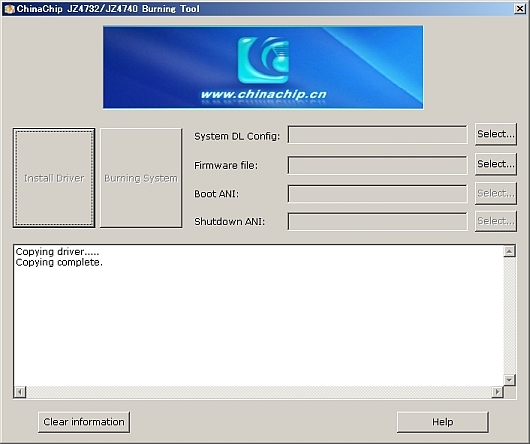Image resolution: width=530 pixels, height=444 pixels.
Task: Click the Burning System button
Action: (x=141, y=178)
